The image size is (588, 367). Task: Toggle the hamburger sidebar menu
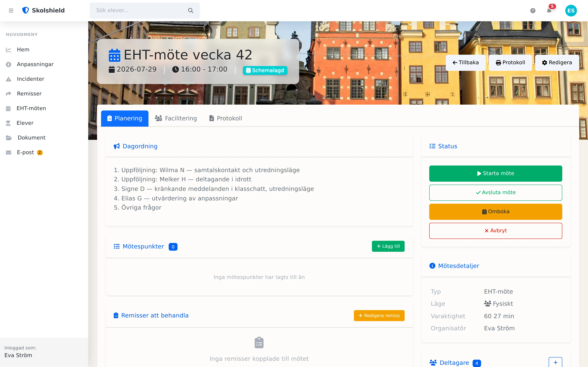point(11,10)
